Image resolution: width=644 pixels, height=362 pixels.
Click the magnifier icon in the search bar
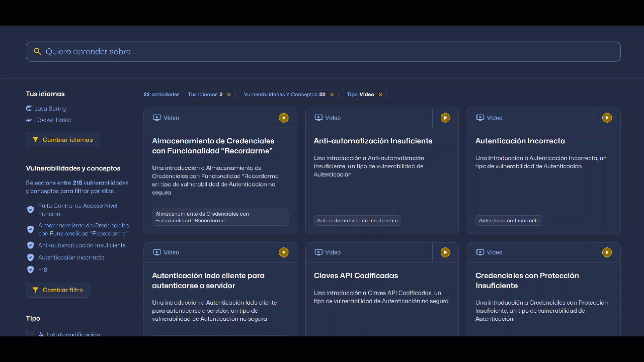click(37, 51)
